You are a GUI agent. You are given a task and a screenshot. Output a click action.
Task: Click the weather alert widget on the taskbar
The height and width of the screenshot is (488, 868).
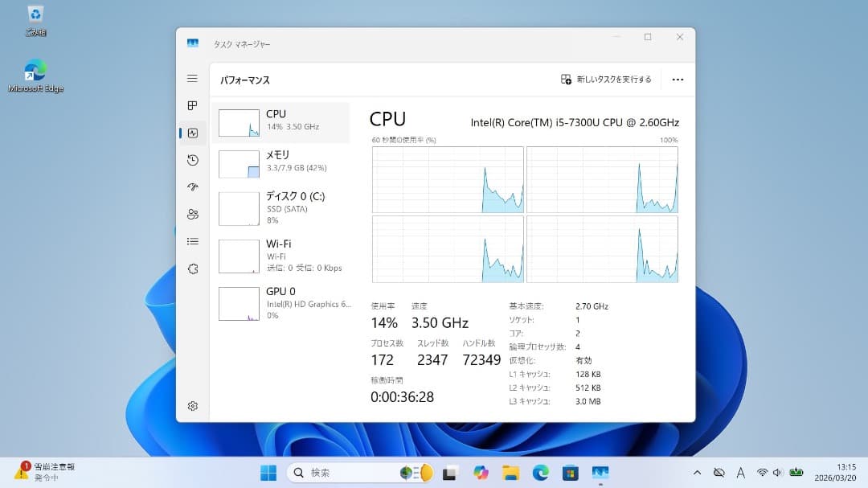tap(36, 473)
